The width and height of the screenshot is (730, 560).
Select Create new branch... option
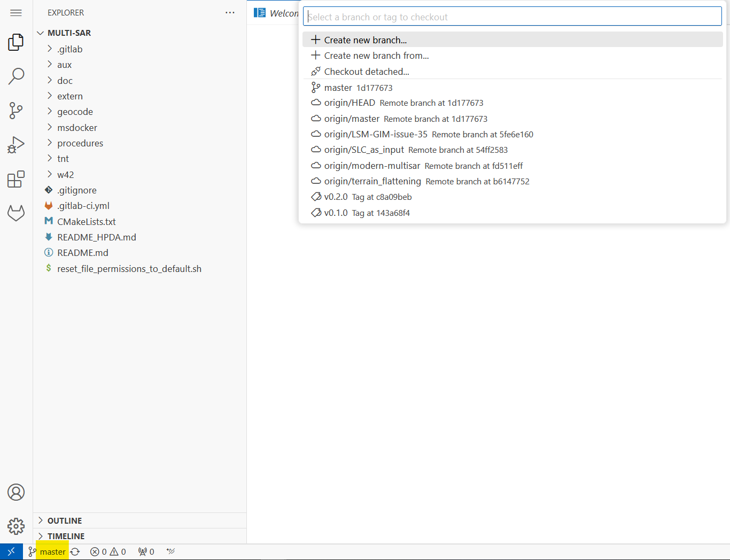click(x=512, y=40)
